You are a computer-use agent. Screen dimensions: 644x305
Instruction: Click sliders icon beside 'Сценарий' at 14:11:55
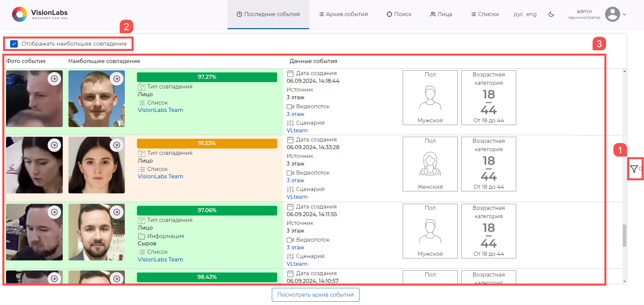pyautogui.click(x=290, y=257)
